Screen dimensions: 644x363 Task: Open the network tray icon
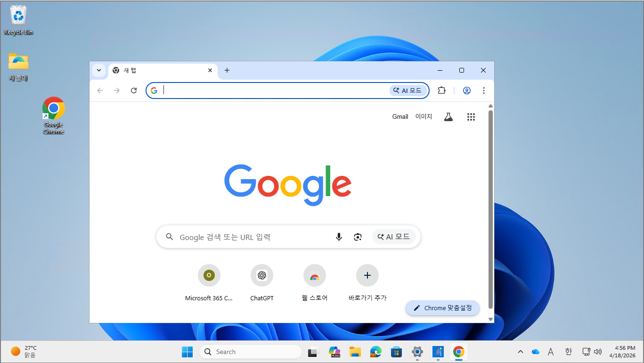586,352
